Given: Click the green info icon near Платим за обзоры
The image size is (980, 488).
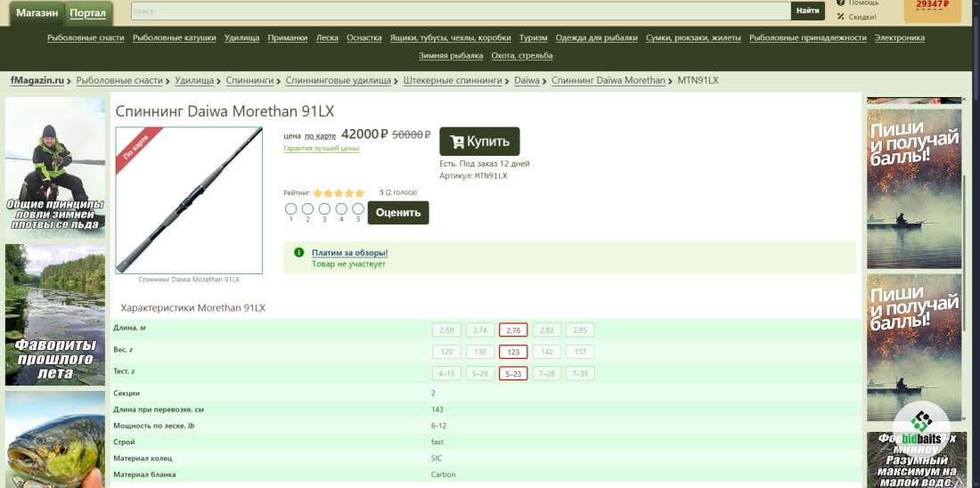Looking at the screenshot, I should (x=298, y=252).
